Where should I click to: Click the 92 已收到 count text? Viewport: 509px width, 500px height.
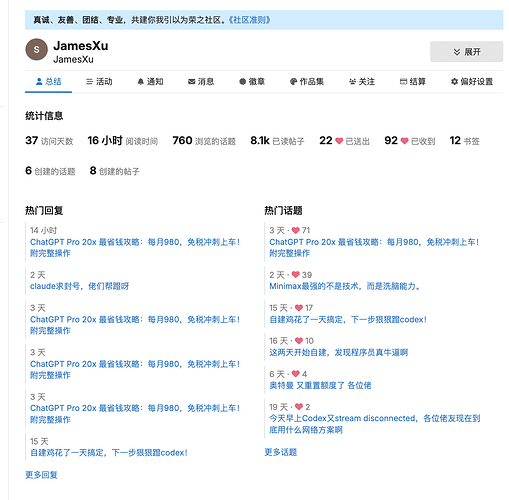click(410, 141)
